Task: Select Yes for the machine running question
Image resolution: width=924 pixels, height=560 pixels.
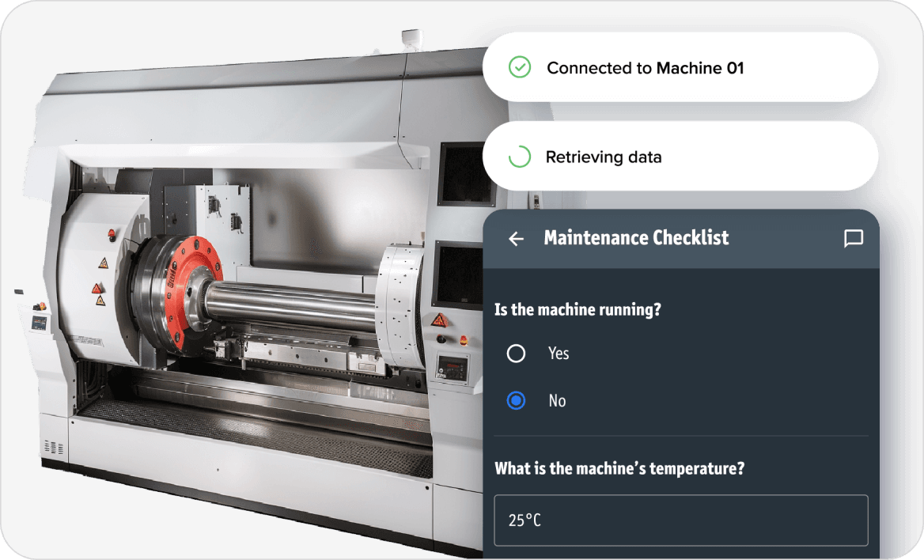Action: pos(516,354)
